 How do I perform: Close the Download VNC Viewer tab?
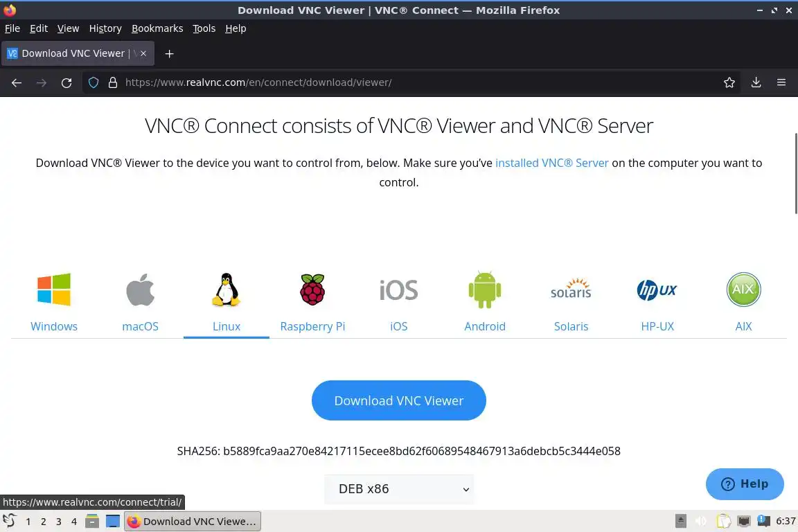point(143,53)
